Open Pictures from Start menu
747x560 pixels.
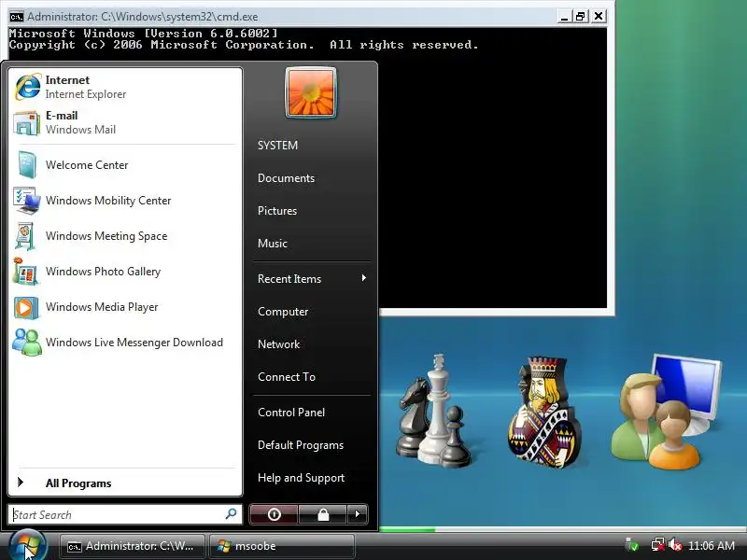pos(277,211)
